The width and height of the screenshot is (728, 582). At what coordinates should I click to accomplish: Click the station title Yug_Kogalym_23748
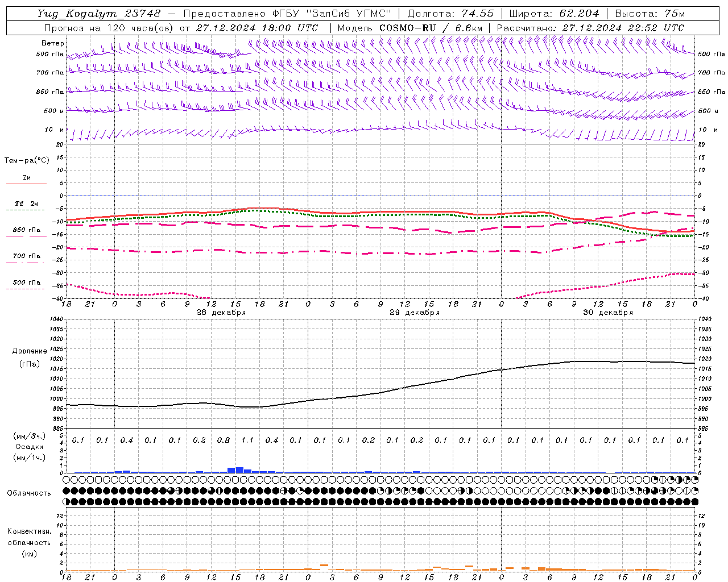99,14
